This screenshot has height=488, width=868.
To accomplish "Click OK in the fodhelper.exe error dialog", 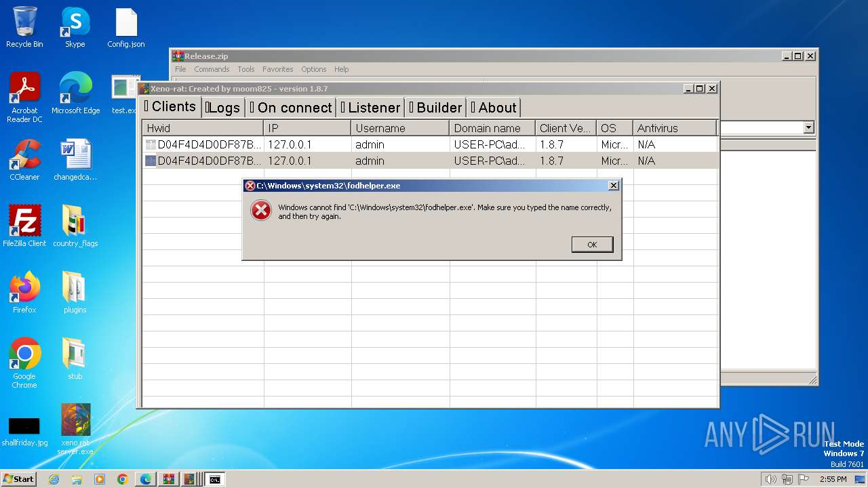I will (x=592, y=245).
